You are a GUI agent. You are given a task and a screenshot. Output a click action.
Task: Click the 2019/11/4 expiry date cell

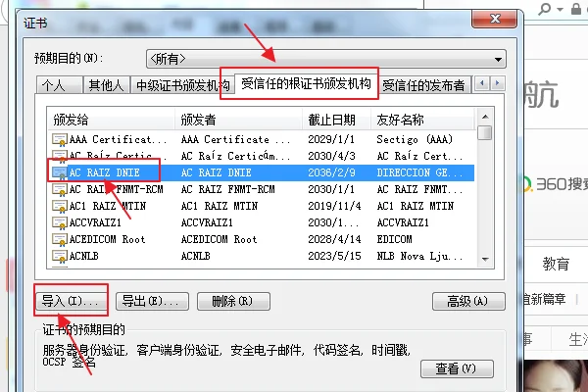(x=334, y=206)
